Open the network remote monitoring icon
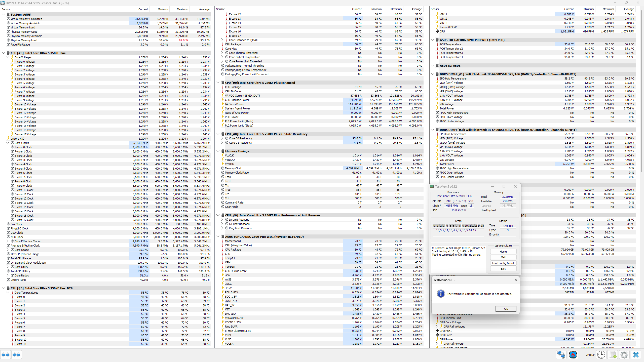This screenshot has height=362, width=644. pos(561,355)
